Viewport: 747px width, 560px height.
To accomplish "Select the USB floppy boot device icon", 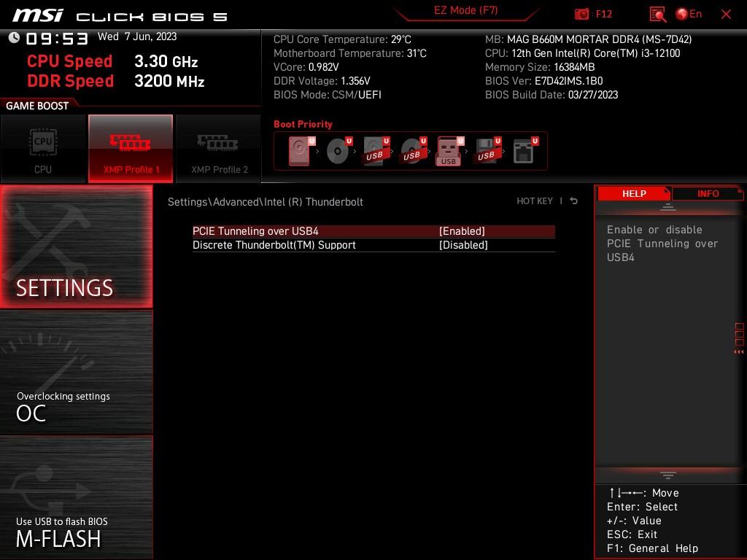I will 487,151.
